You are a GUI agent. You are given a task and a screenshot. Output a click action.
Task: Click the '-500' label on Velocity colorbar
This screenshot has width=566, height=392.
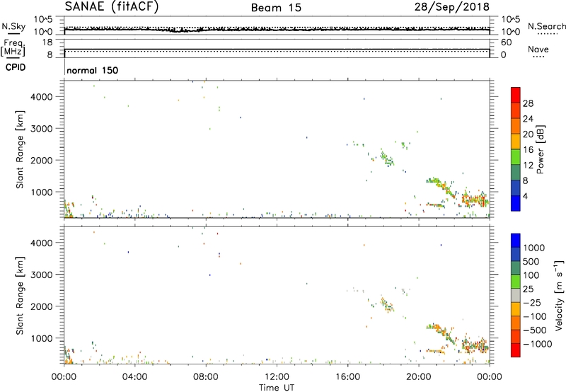pos(535,330)
